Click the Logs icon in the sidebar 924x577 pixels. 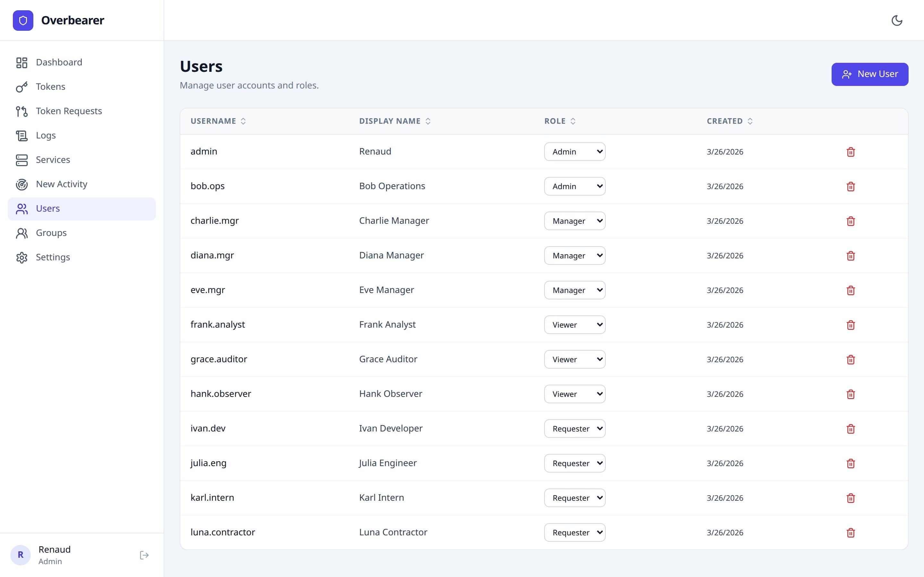(x=22, y=136)
